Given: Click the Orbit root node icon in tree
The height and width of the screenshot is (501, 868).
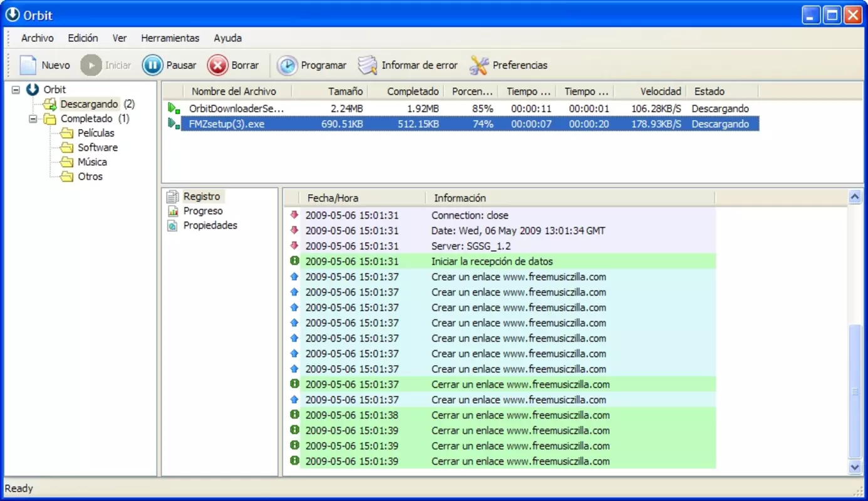Looking at the screenshot, I should 33,90.
